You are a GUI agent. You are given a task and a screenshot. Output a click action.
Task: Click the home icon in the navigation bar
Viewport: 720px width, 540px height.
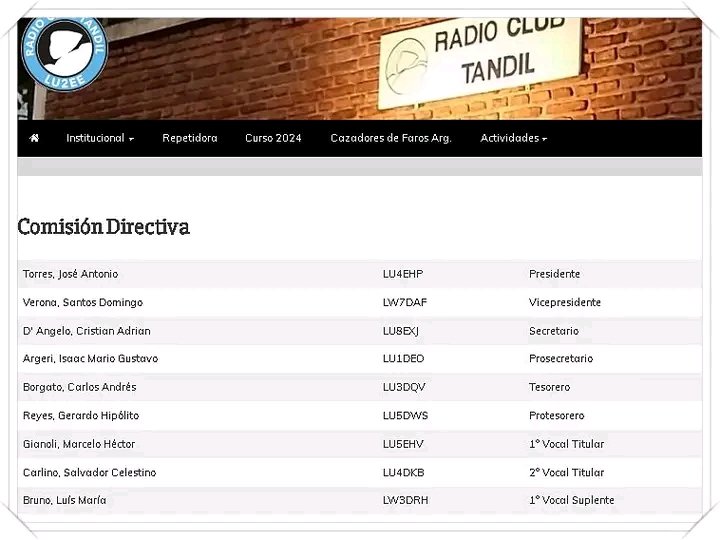(34, 138)
